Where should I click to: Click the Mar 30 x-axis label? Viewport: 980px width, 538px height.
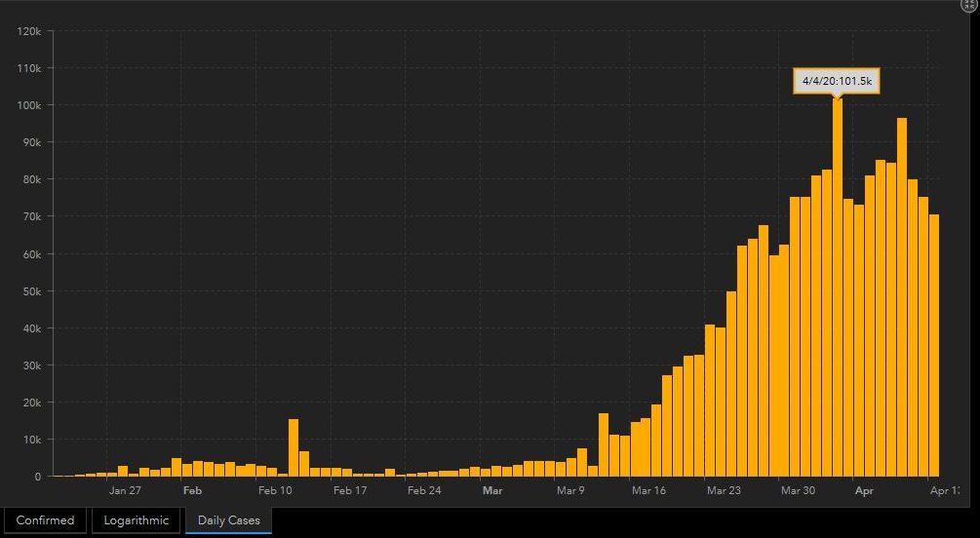(798, 491)
